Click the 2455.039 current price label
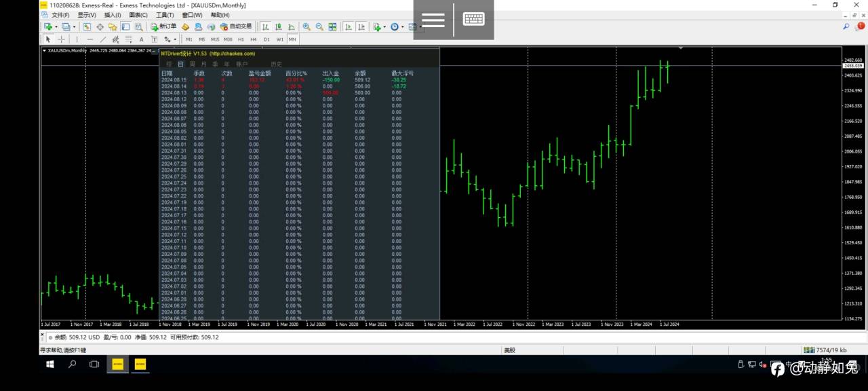This screenshot has width=868, height=391. point(852,66)
